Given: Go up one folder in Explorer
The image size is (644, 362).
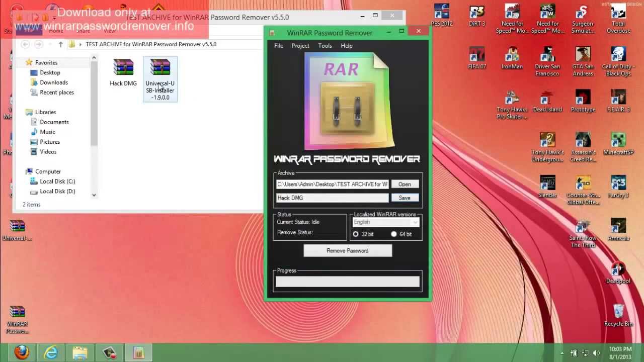Looking at the screenshot, I should pos(60,44).
